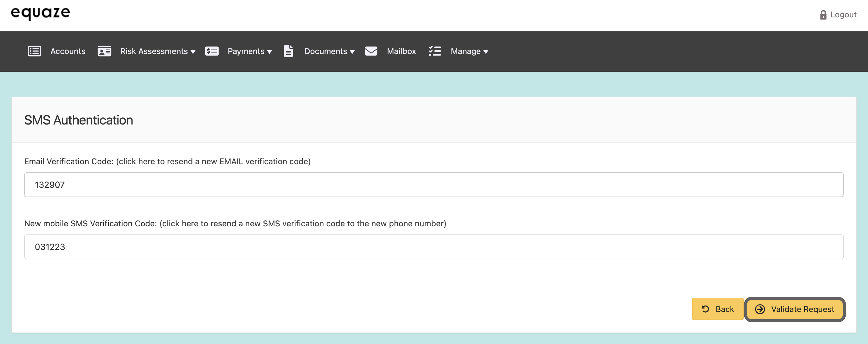The height and width of the screenshot is (344, 868).
Task: Click the undo arrow icon in Back button
Action: (x=705, y=309)
